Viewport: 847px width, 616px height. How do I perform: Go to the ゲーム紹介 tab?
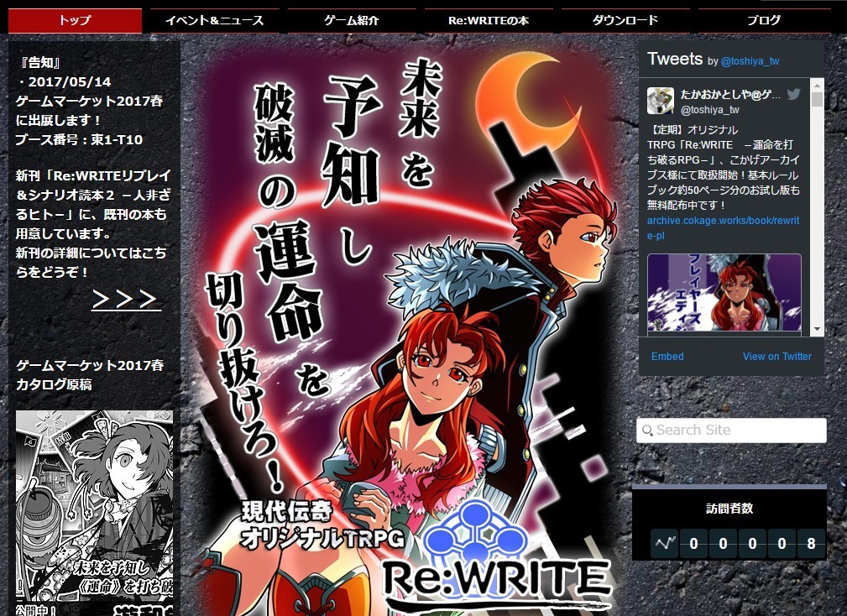pyautogui.click(x=352, y=21)
